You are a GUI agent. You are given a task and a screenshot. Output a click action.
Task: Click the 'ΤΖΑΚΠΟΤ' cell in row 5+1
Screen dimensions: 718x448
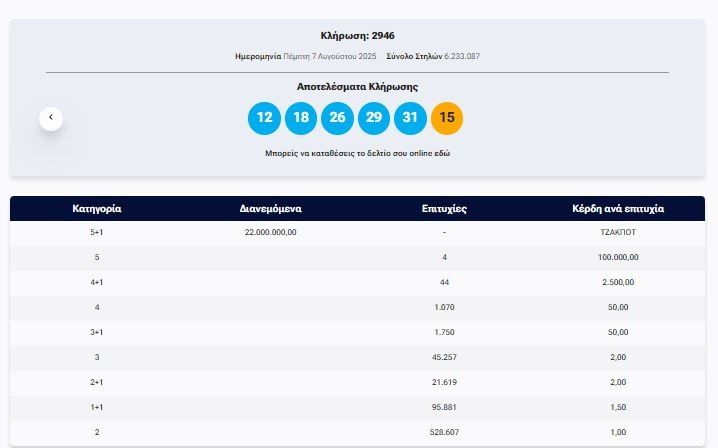pos(617,232)
